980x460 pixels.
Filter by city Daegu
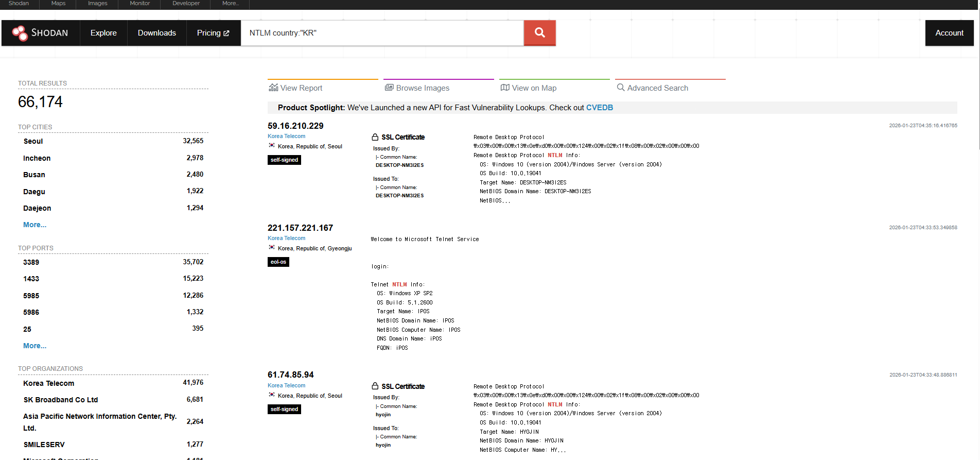[x=34, y=192]
